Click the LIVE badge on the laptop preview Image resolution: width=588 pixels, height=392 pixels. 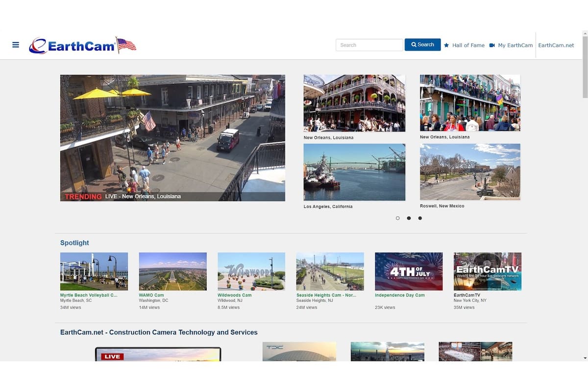(x=113, y=356)
